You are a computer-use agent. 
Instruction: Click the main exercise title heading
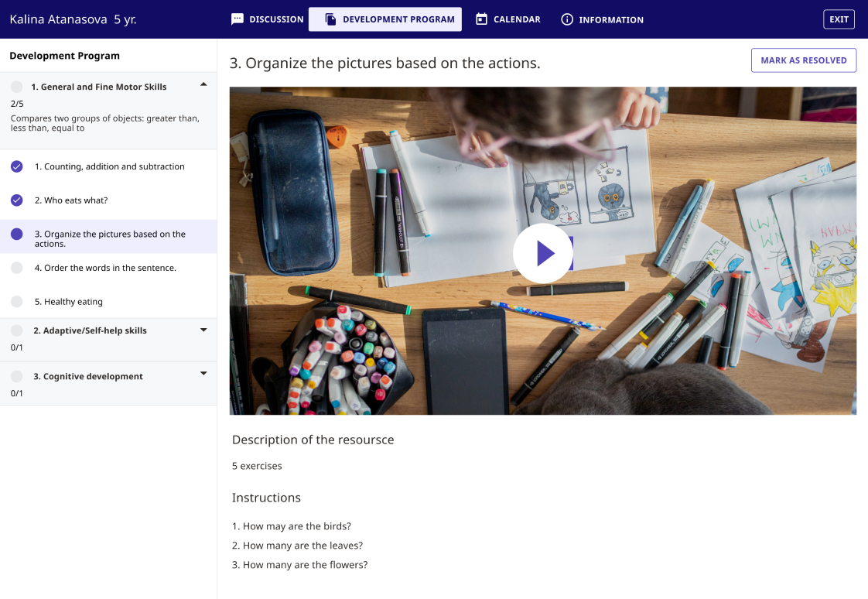click(x=384, y=63)
